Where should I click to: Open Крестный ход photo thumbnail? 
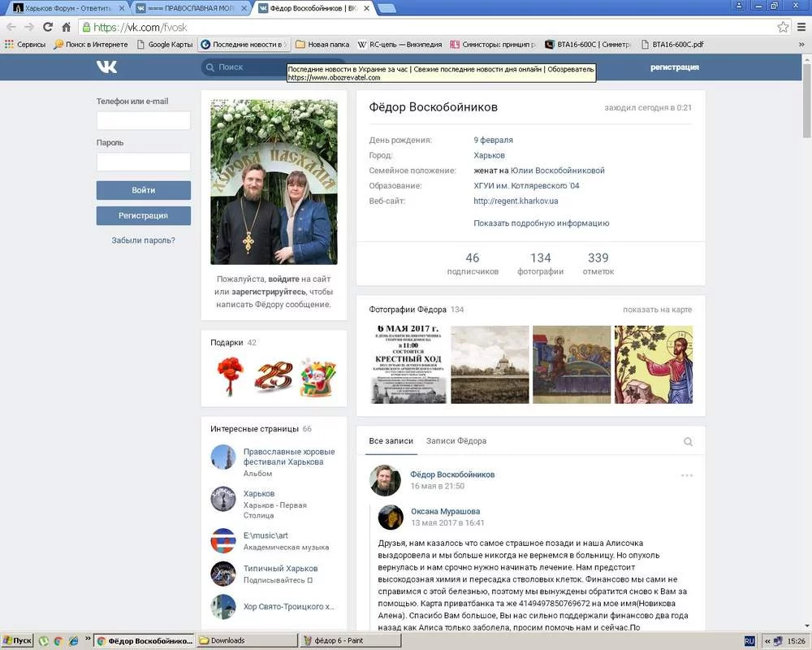click(408, 364)
